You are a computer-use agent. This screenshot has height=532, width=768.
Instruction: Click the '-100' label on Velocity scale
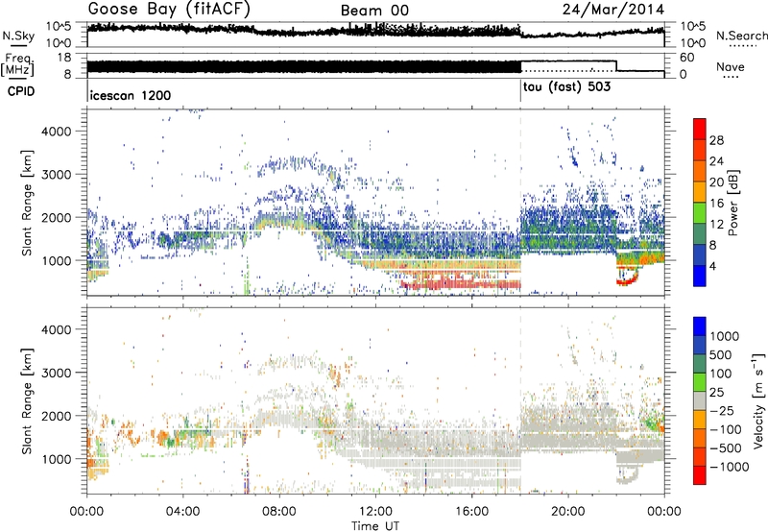click(x=726, y=429)
